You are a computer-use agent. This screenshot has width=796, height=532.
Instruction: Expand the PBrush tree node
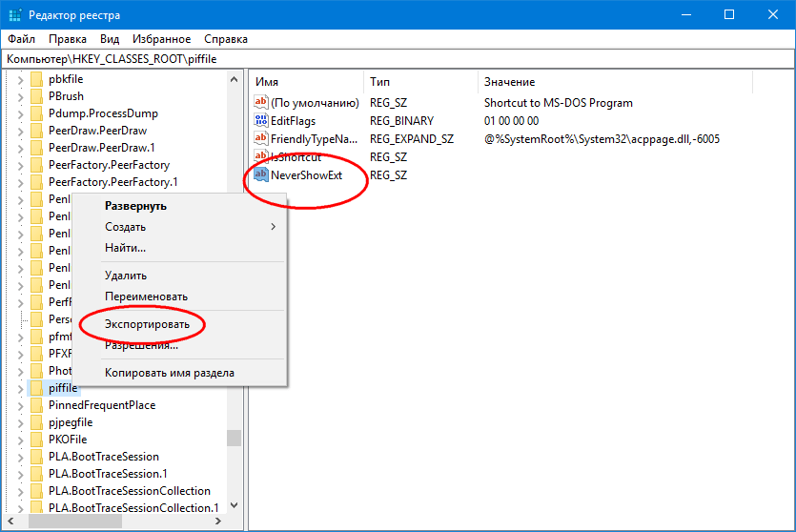tap(20, 96)
